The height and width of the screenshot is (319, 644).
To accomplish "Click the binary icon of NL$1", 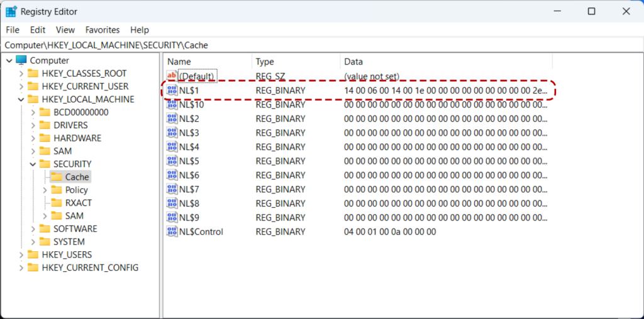I will coord(172,90).
